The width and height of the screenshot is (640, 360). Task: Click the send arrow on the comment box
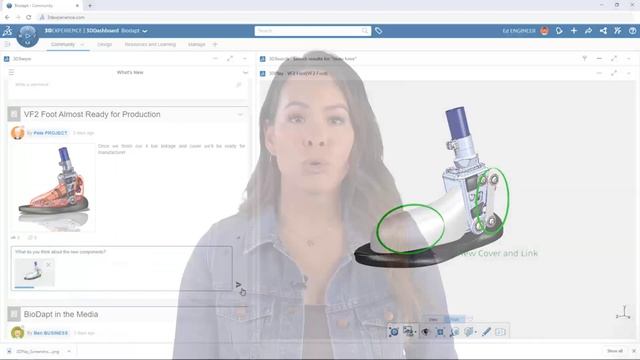238,284
